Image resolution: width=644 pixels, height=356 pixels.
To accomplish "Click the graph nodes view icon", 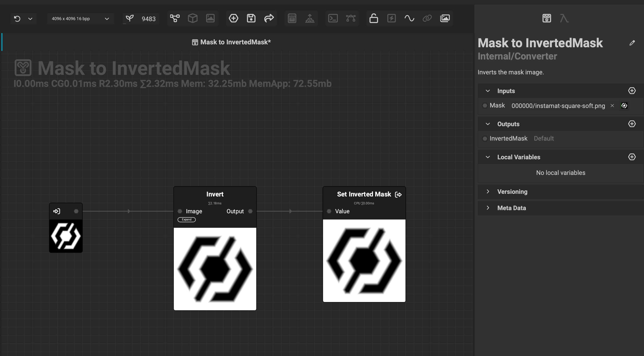I will (x=175, y=18).
